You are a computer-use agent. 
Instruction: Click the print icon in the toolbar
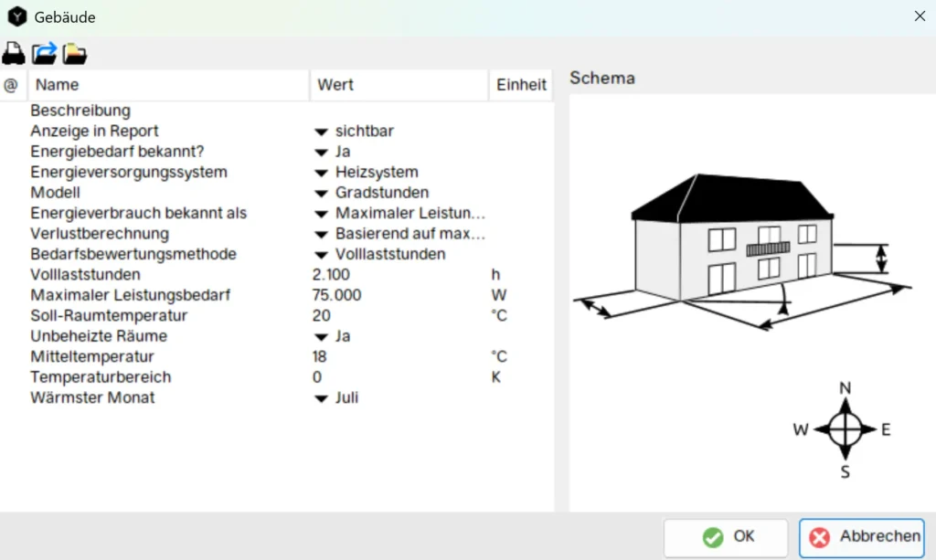click(x=14, y=54)
